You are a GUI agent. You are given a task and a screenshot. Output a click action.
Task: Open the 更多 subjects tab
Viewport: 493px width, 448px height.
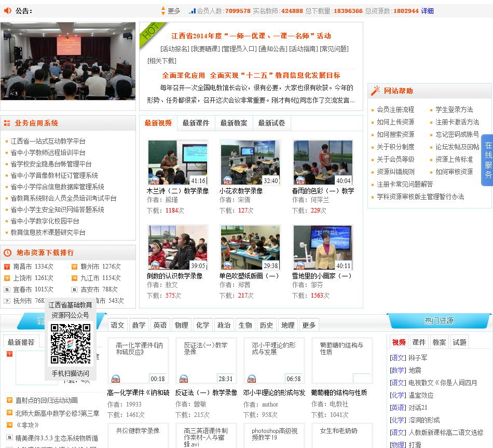(309, 325)
